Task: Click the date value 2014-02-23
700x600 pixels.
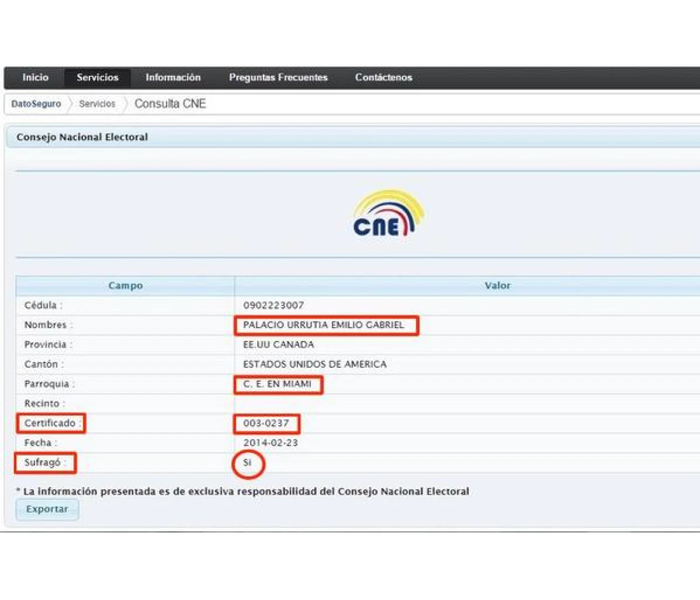Action: tap(270, 443)
